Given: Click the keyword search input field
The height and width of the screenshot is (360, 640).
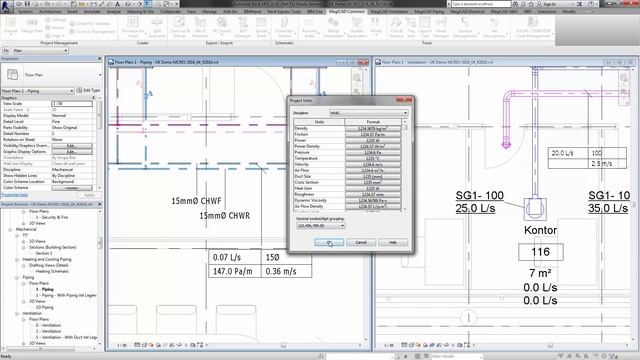Looking at the screenshot, I should 481,4.
